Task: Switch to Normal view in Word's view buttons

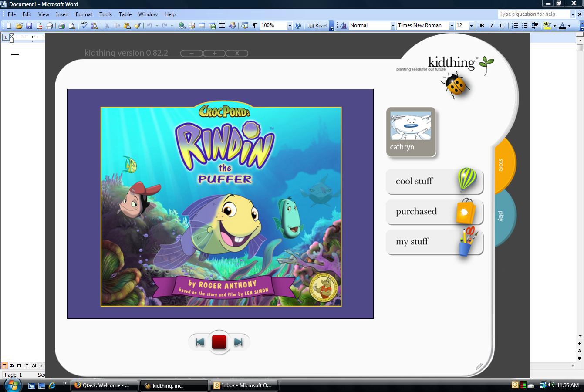Action: click(4, 366)
